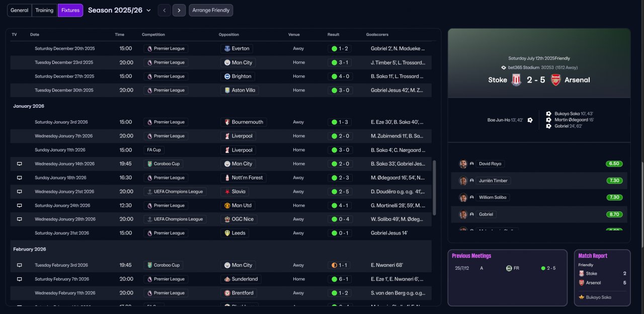The height and width of the screenshot is (314, 644).
Task: Sort by Opposition column header
Action: coord(229,35)
